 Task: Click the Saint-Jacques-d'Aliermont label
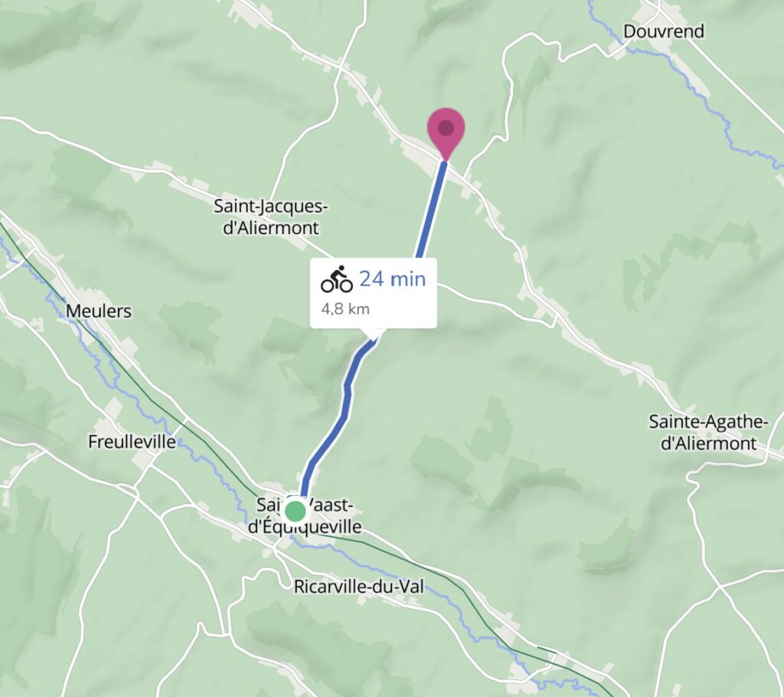pos(271,217)
